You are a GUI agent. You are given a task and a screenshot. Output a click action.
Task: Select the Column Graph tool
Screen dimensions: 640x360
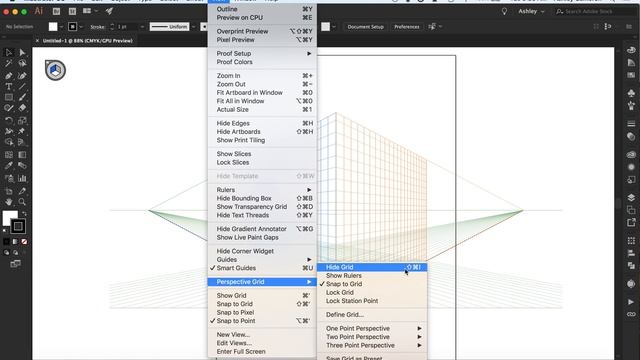click(22, 178)
